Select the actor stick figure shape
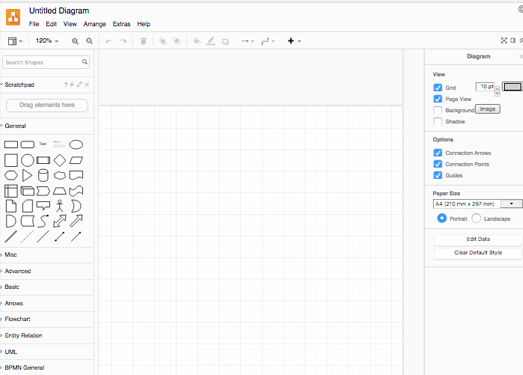The height and width of the screenshot is (375, 523). click(x=60, y=206)
